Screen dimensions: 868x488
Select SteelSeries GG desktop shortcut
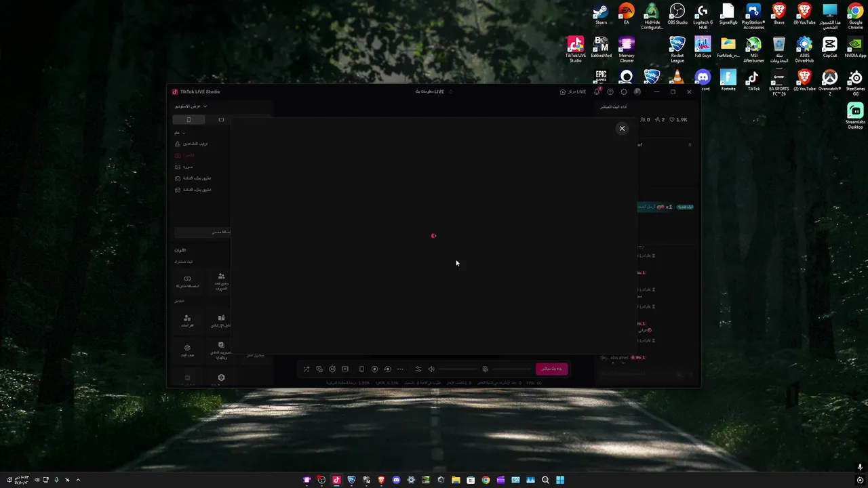point(856,82)
